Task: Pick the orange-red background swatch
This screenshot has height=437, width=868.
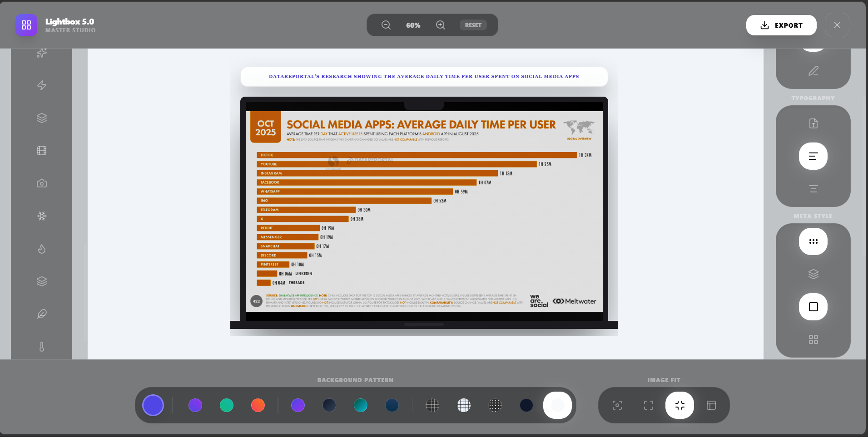Action: 258,405
